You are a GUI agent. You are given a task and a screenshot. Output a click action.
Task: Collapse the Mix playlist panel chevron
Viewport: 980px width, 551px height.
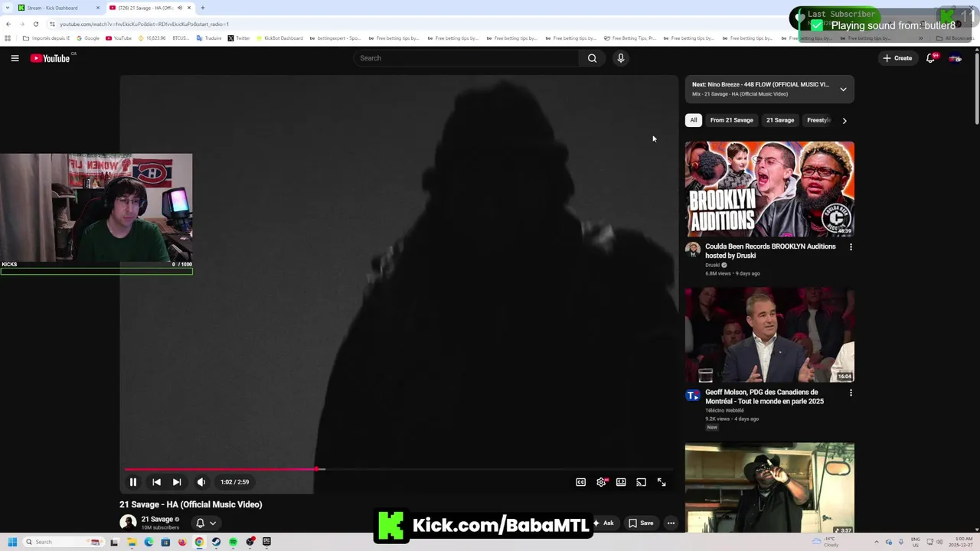(x=843, y=90)
